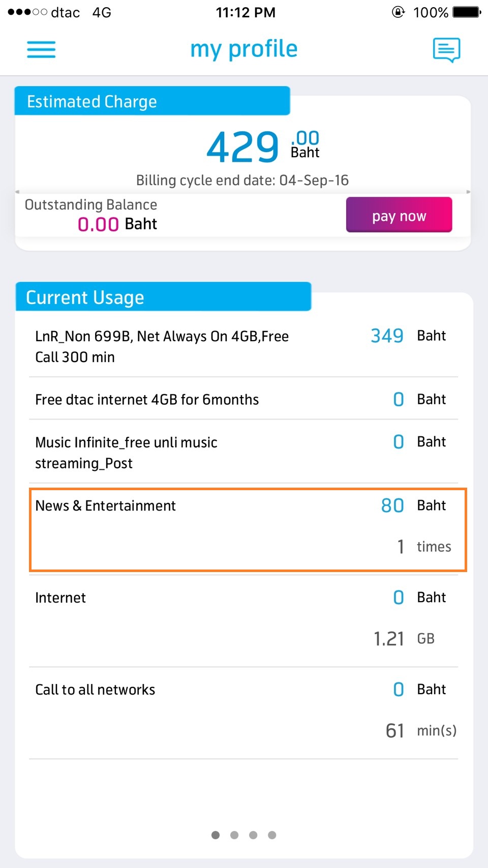Switch to the second page dot
The height and width of the screenshot is (868, 488).
point(234,835)
